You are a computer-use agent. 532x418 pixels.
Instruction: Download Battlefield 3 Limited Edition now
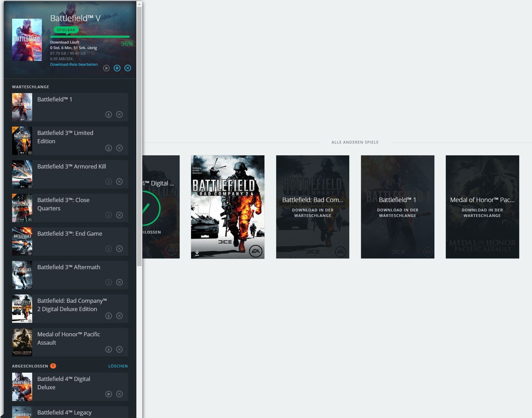(109, 148)
